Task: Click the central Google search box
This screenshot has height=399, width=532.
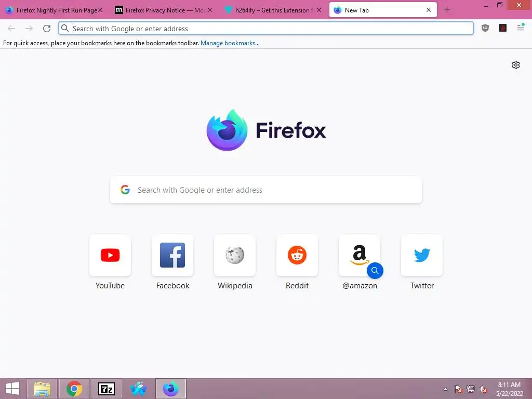Action: coord(265,190)
